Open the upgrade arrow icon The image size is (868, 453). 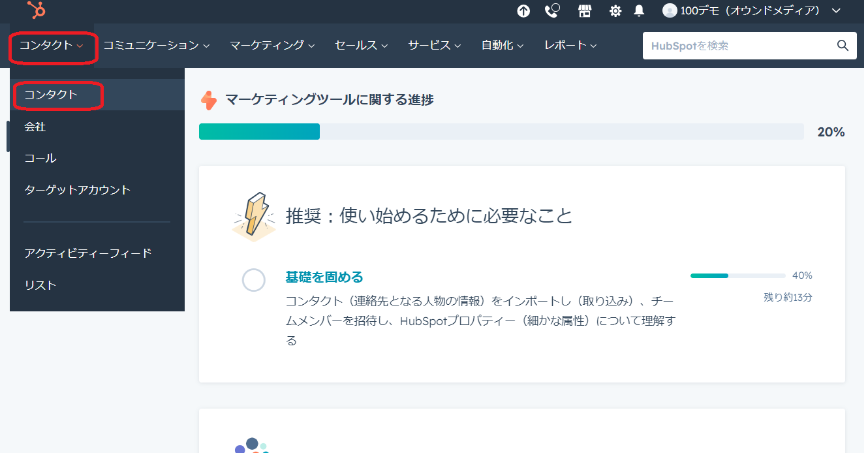pyautogui.click(x=523, y=10)
